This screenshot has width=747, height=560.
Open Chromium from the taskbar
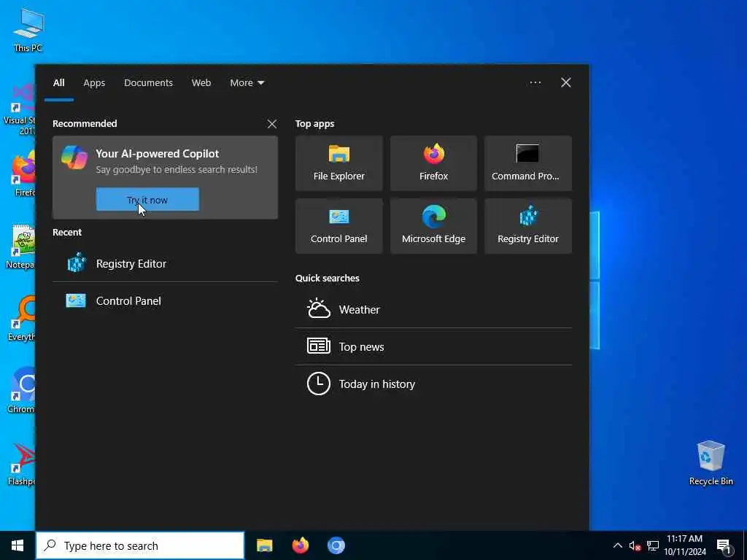point(336,545)
